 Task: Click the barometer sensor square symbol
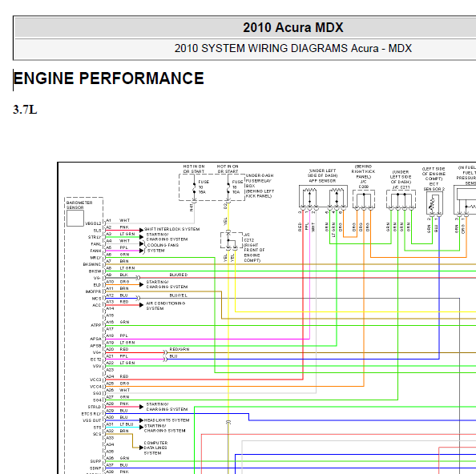(75, 219)
